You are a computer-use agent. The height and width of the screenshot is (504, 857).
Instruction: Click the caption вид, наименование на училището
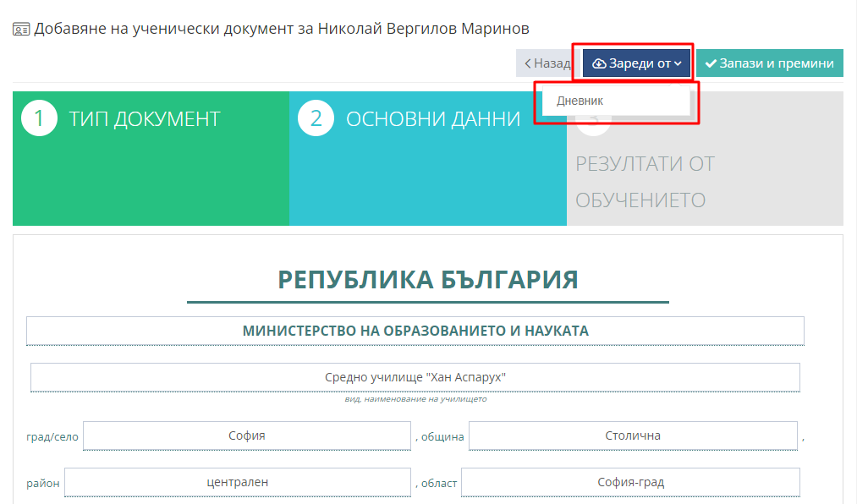click(415, 399)
